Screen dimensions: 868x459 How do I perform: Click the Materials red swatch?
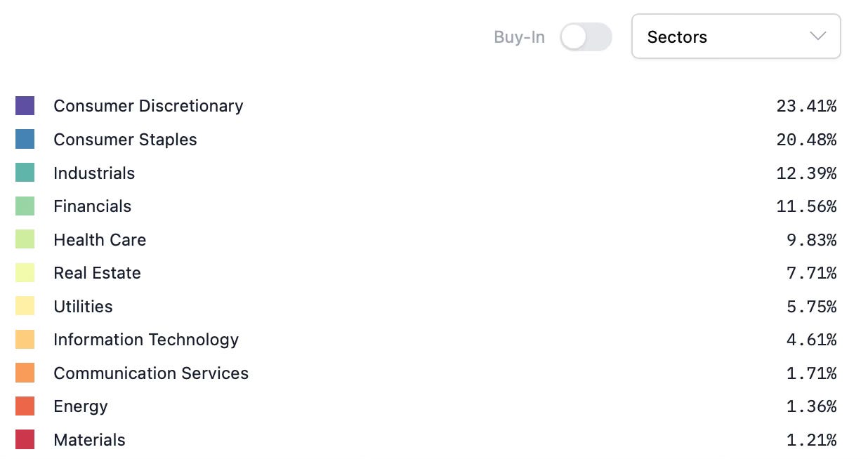tap(25, 440)
